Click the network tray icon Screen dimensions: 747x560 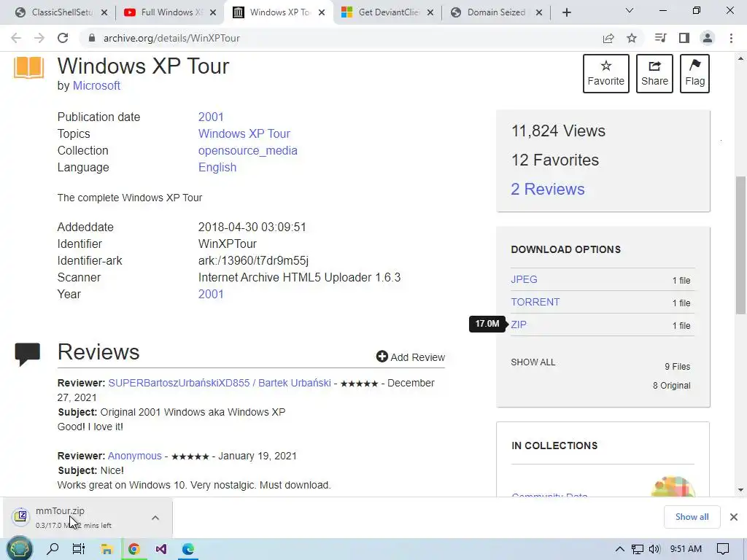tap(638, 549)
